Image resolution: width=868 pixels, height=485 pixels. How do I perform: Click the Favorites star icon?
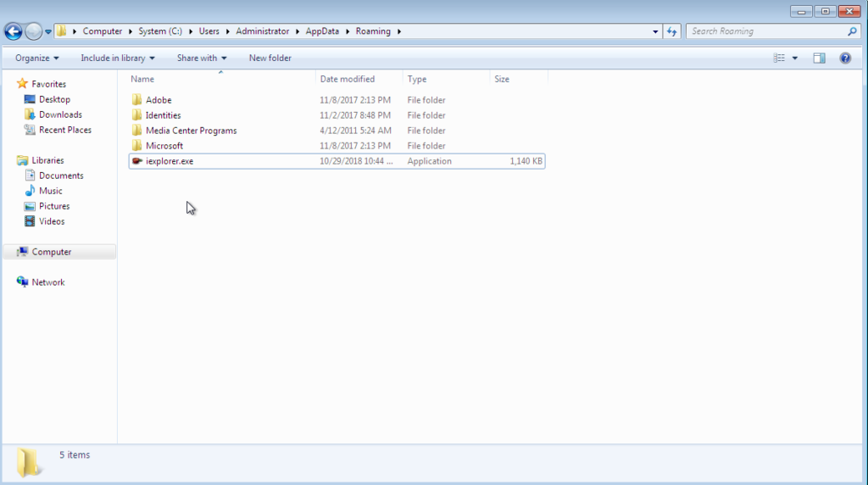(22, 84)
